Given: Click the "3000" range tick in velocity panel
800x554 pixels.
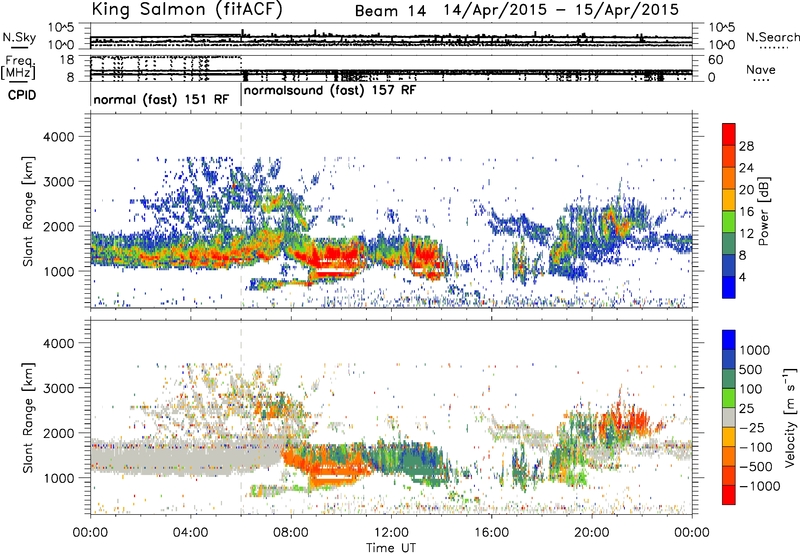Looking at the screenshot, I should (x=58, y=388).
